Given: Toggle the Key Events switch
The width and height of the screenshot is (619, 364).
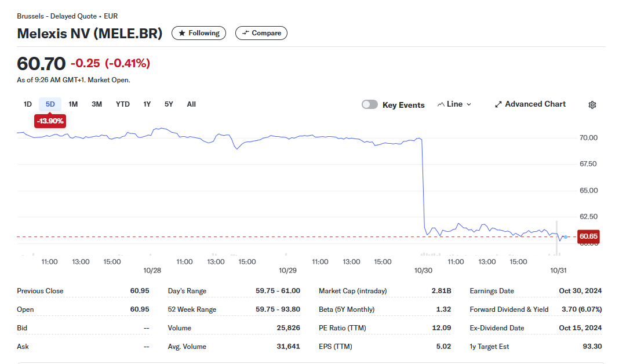Looking at the screenshot, I should [x=370, y=104].
